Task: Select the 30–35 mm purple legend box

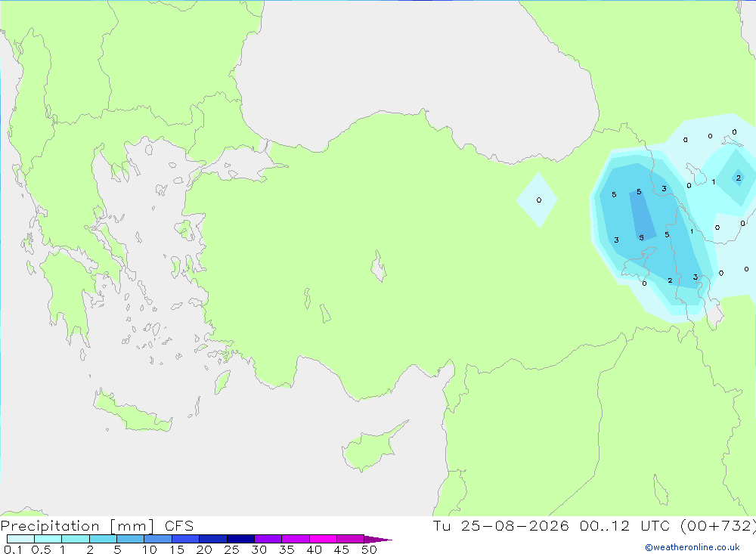Action: 268,539
